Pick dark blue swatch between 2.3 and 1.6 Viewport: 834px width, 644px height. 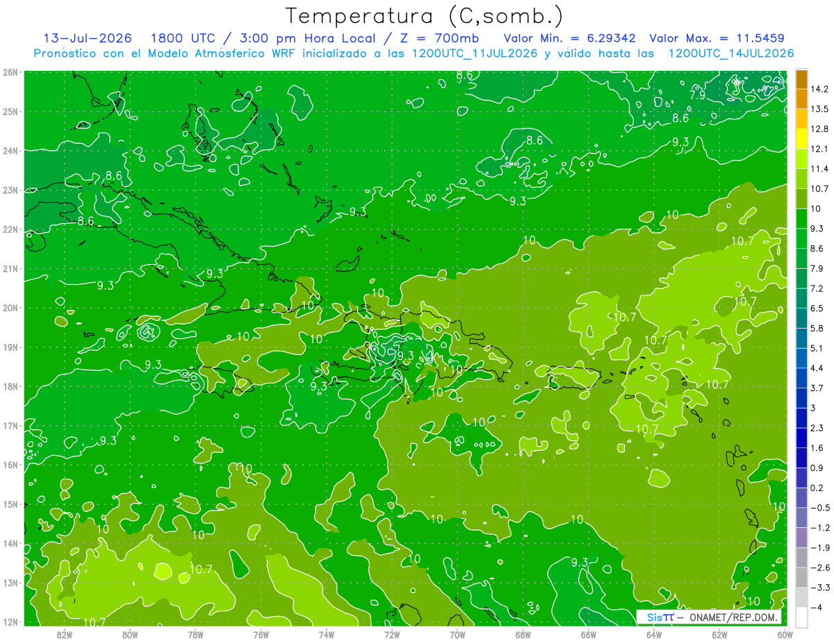click(x=801, y=437)
